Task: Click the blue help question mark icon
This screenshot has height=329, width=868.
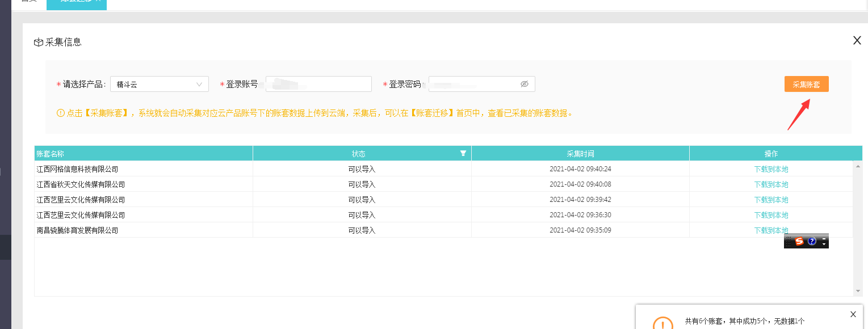Action: [x=812, y=241]
